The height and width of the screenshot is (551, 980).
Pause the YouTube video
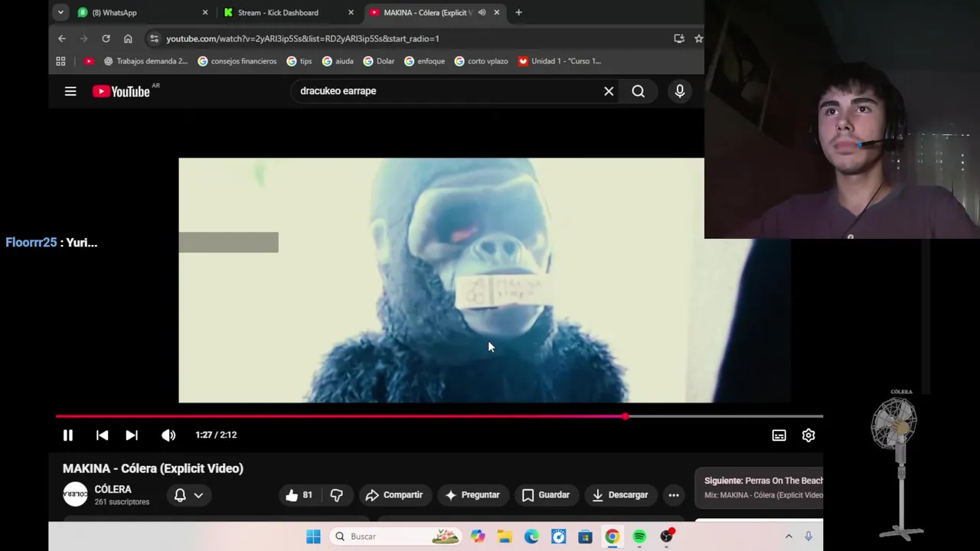(x=68, y=435)
